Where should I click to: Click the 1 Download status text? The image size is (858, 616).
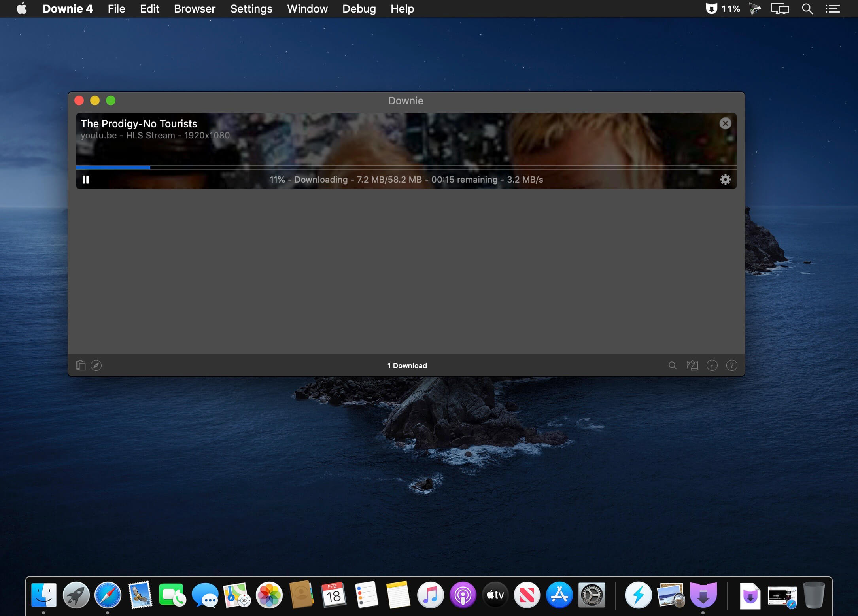coord(406,365)
